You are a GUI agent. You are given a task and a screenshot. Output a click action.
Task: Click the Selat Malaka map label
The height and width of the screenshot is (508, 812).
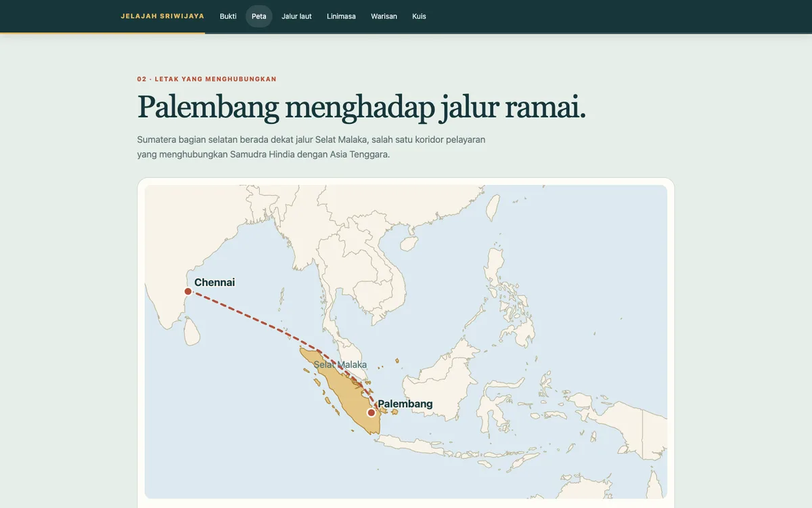340,364
